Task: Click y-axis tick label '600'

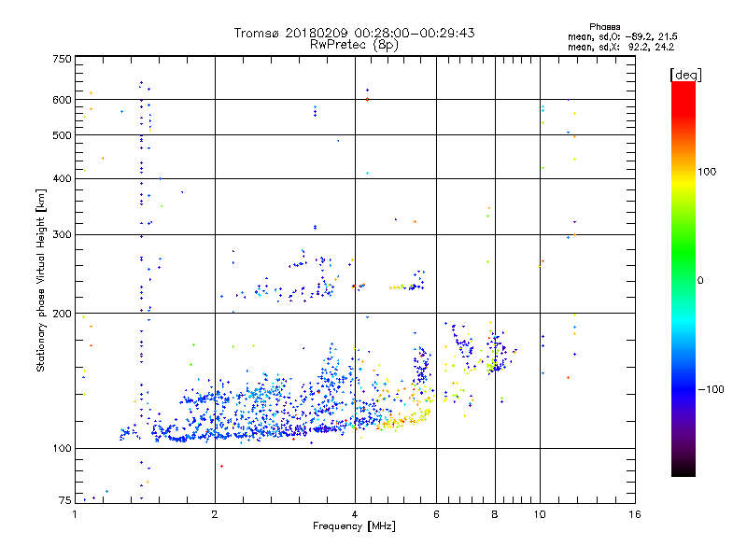Action: click(62, 100)
